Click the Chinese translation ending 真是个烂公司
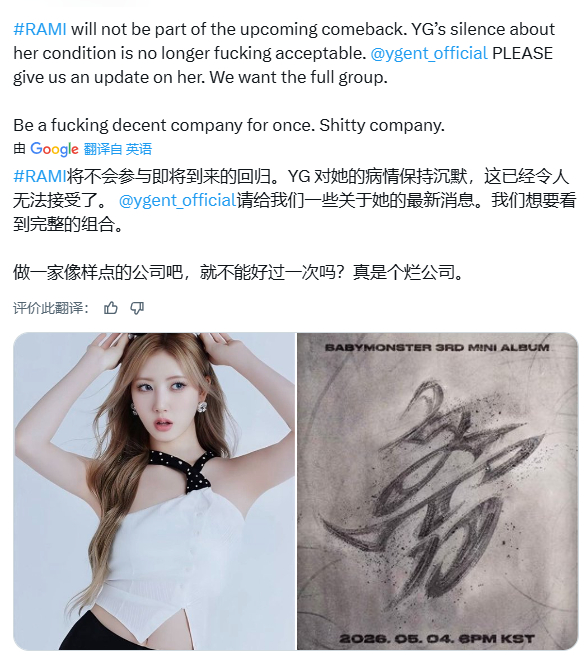Image resolution: width=586 pixels, height=655 pixels. pyautogui.click(x=408, y=272)
